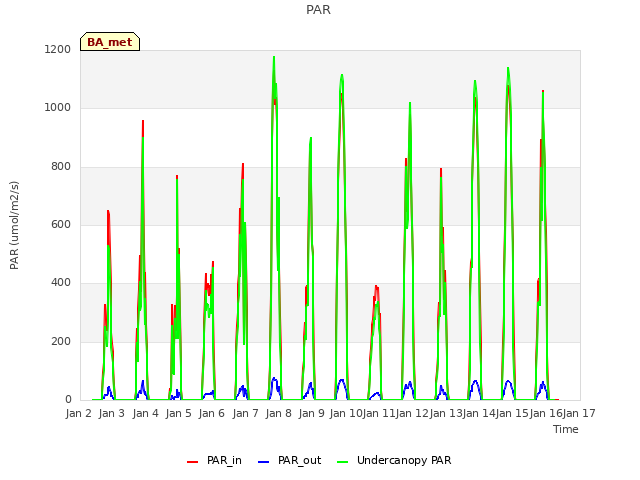Select the PAR chart title
This screenshot has width=640, height=480.
tap(318, 9)
